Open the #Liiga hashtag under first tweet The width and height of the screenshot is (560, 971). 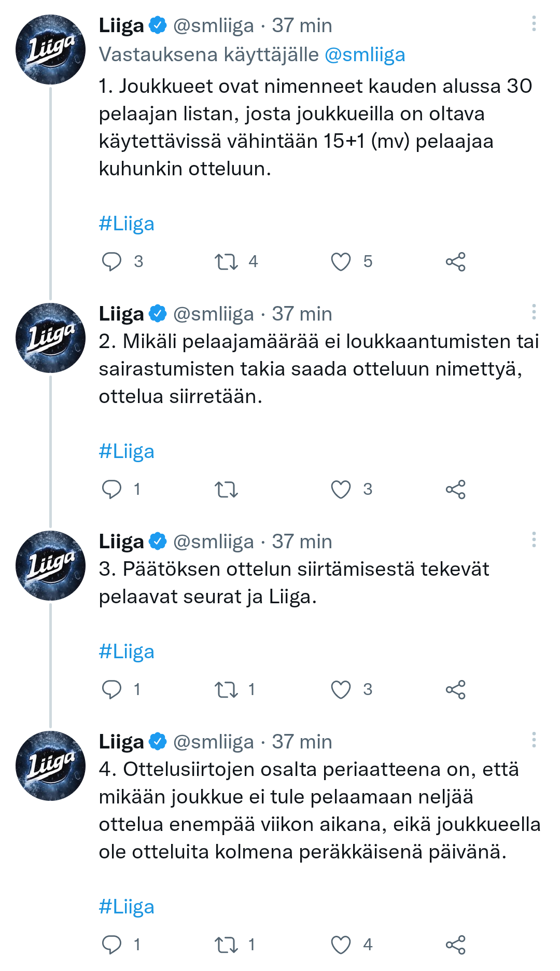(x=127, y=224)
